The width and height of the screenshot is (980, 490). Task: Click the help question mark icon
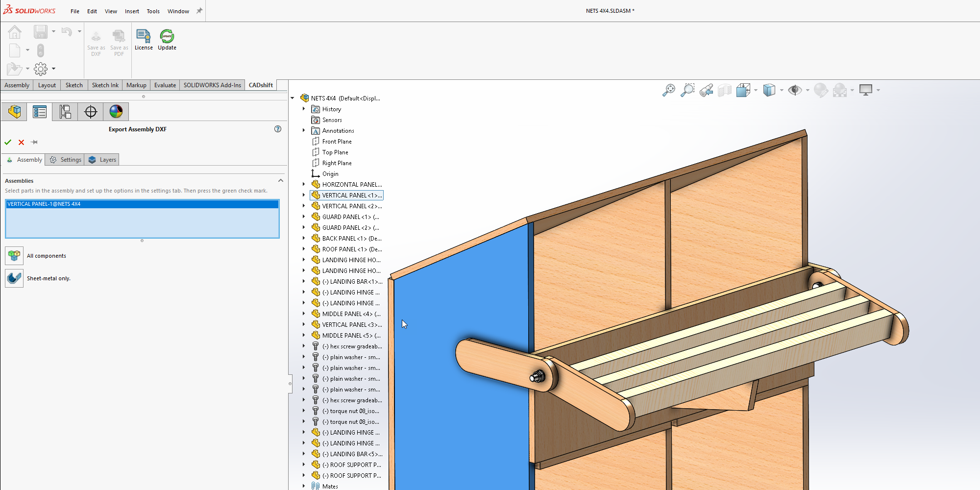278,129
